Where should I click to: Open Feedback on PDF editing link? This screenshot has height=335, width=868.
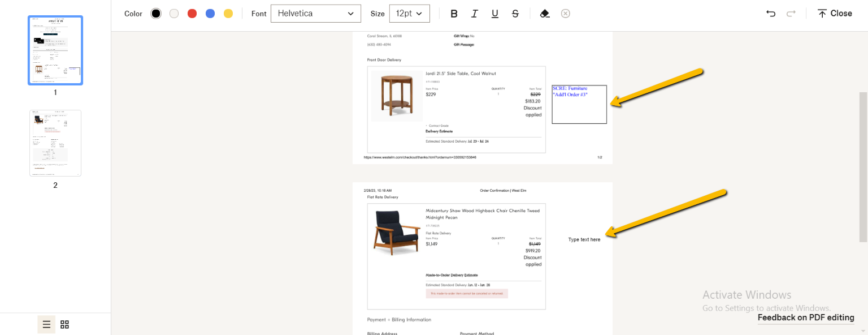click(x=805, y=317)
